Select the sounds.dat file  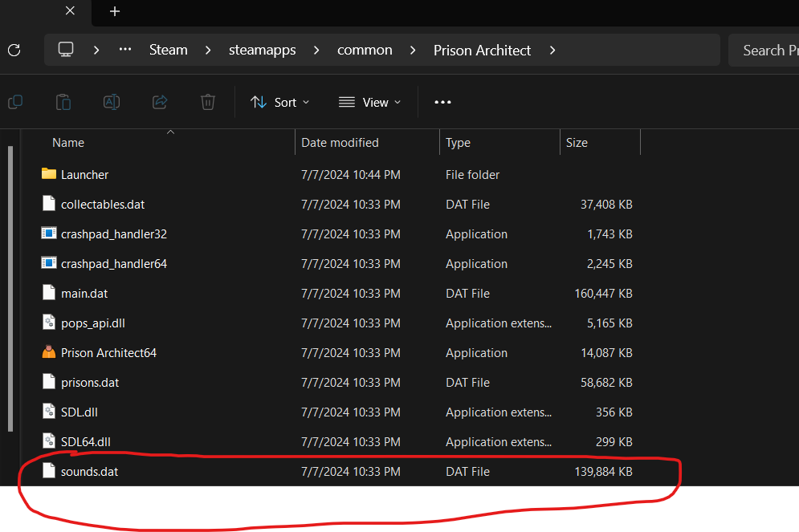tap(89, 472)
